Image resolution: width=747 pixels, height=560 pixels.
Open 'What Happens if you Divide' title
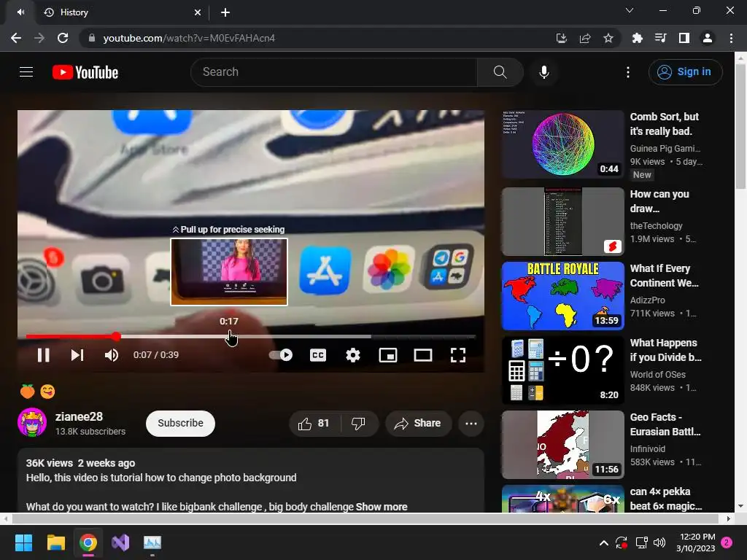[x=665, y=350]
